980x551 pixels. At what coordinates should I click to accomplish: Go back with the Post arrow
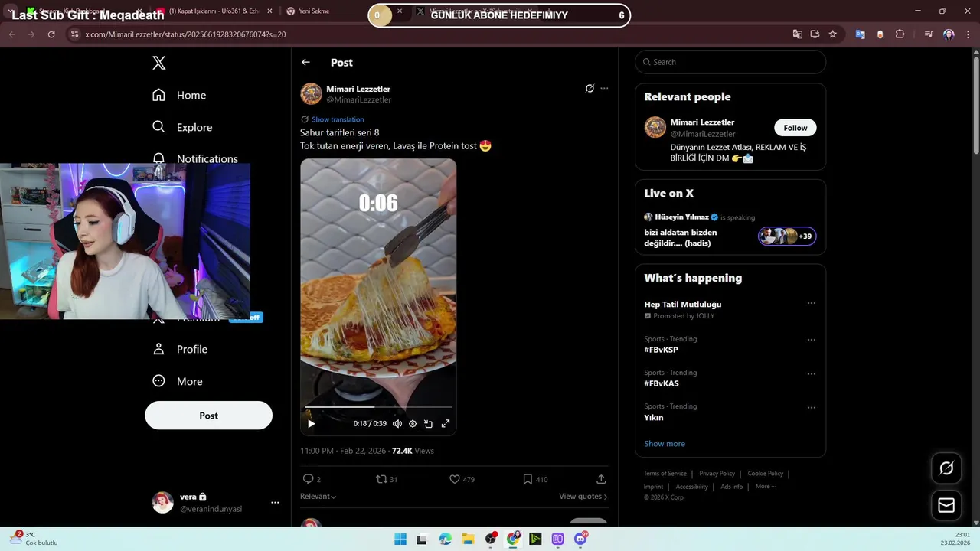click(305, 62)
